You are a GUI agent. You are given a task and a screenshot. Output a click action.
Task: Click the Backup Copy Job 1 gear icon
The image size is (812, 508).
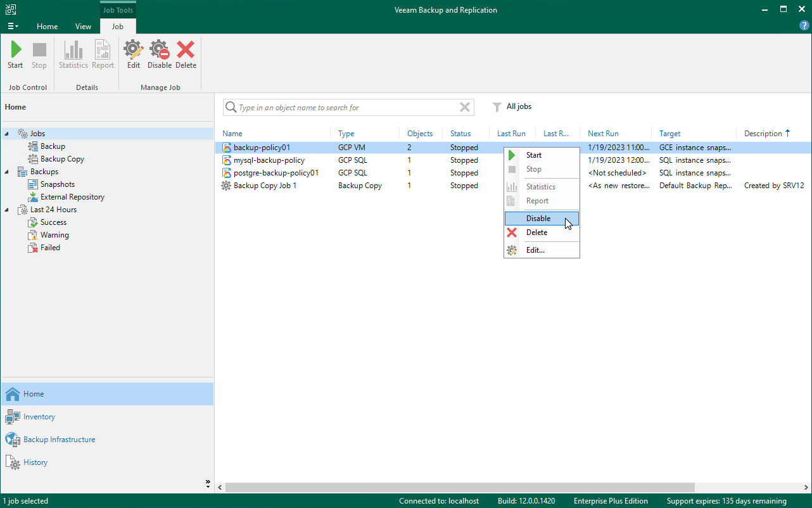click(226, 186)
